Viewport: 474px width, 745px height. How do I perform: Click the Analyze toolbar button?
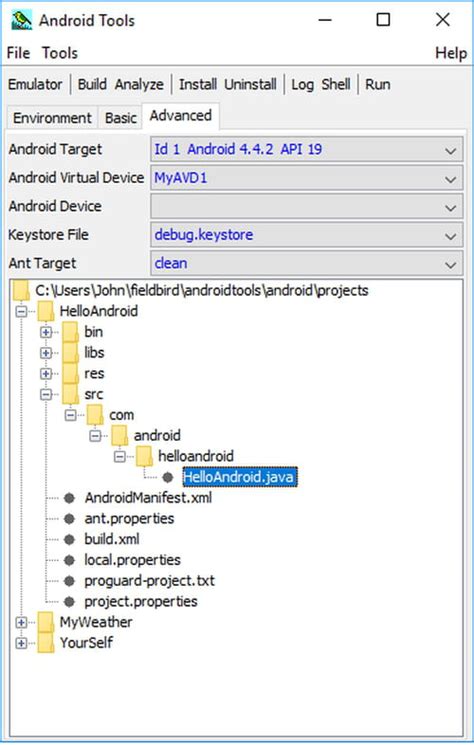pyautogui.click(x=139, y=85)
